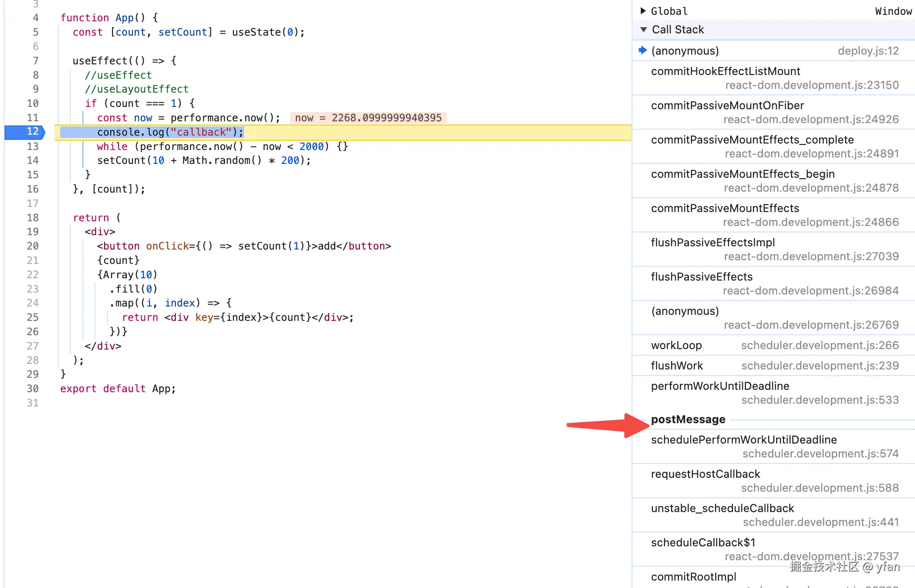Click the highlighted console.log statement

click(170, 132)
